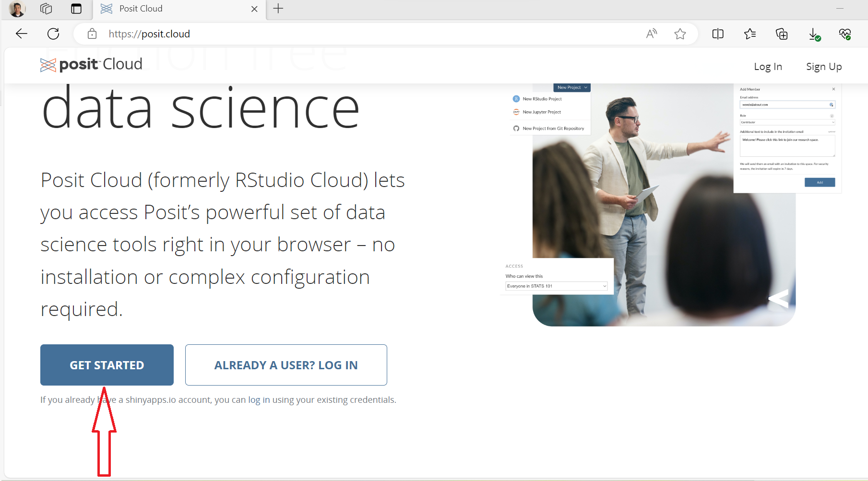Click the address bar URL field
This screenshot has height=481, width=868.
coord(336,34)
